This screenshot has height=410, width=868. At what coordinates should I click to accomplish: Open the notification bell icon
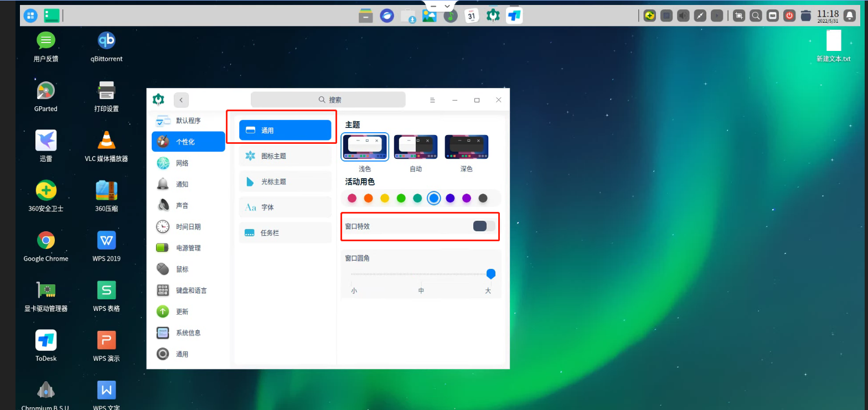tap(849, 15)
